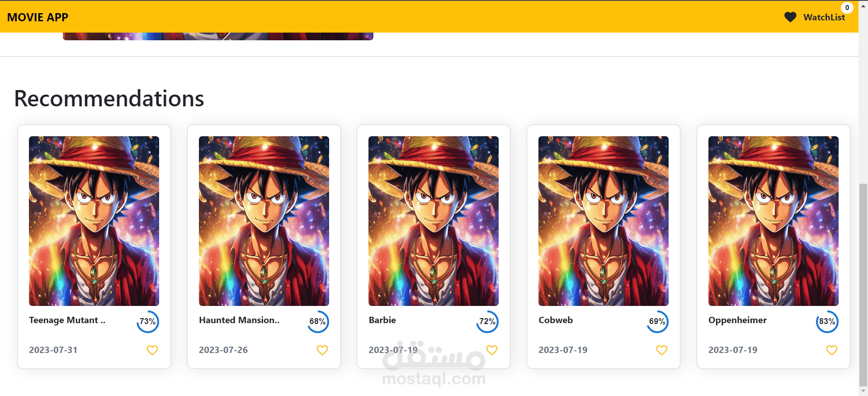Open the Cobweb title link

point(556,320)
